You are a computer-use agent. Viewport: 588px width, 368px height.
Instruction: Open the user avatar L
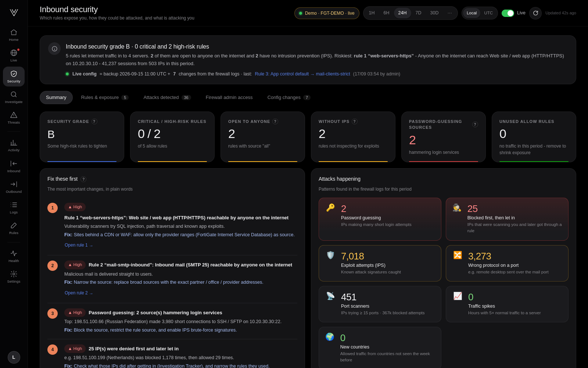(14, 357)
